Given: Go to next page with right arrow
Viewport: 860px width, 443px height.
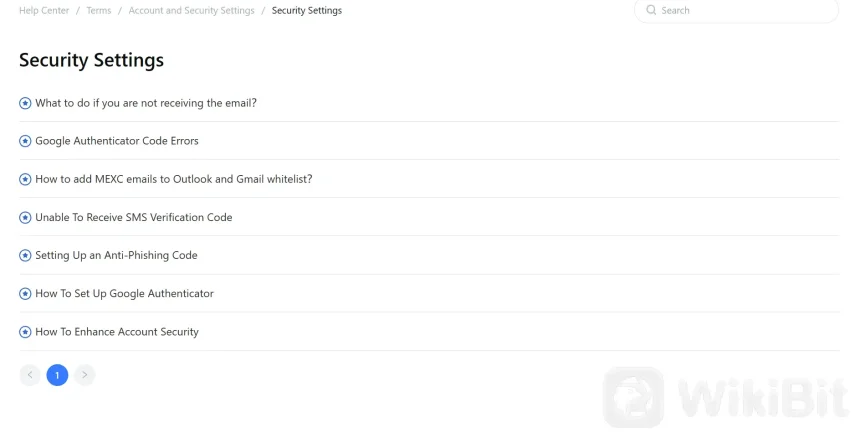Looking at the screenshot, I should pos(85,375).
